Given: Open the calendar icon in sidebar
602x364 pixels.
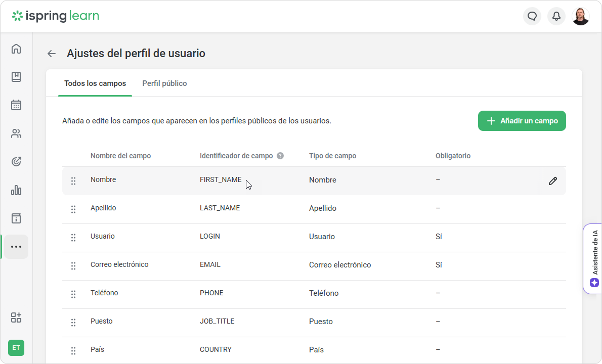Looking at the screenshot, I should coord(16,105).
